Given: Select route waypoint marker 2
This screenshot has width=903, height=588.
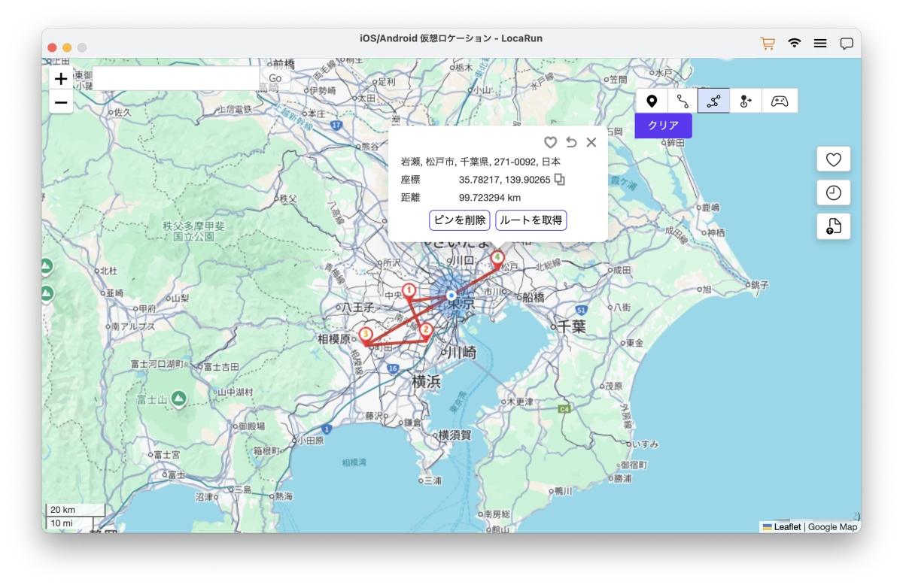Looking at the screenshot, I should click(426, 331).
